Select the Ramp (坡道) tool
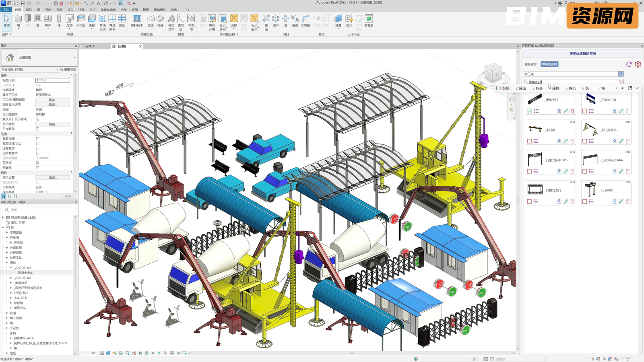 pyautogui.click(x=151, y=21)
